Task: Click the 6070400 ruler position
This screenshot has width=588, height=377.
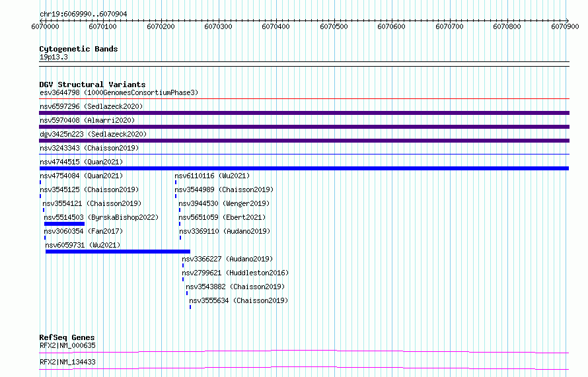Action: click(276, 26)
